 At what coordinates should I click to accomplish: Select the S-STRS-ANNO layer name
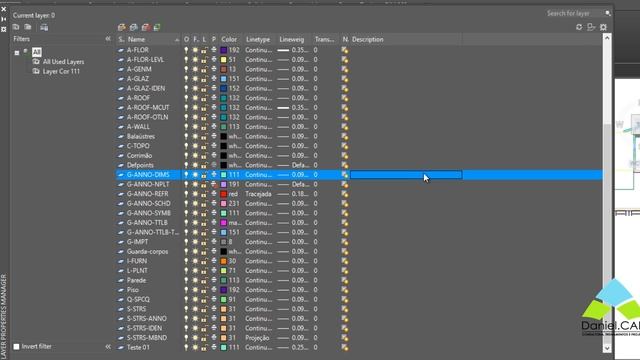point(147,319)
